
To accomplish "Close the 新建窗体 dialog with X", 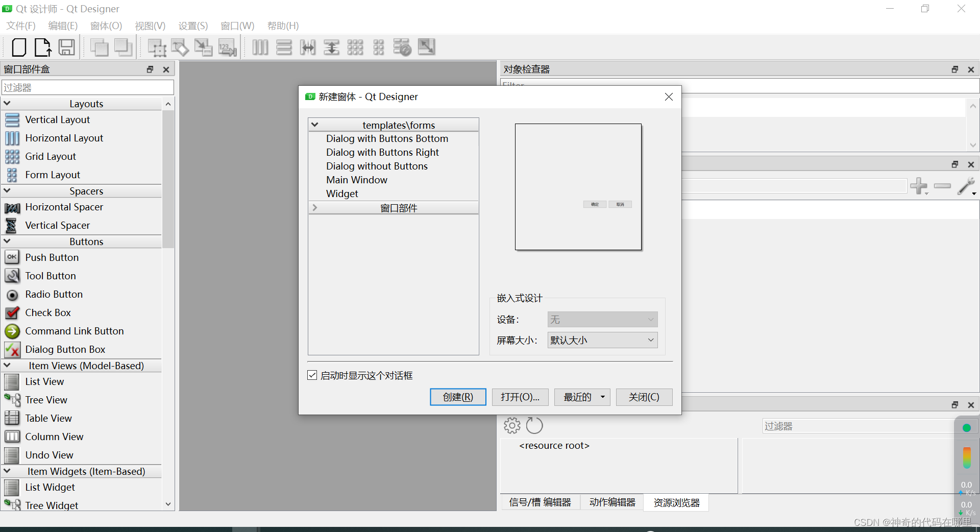I will (x=669, y=96).
